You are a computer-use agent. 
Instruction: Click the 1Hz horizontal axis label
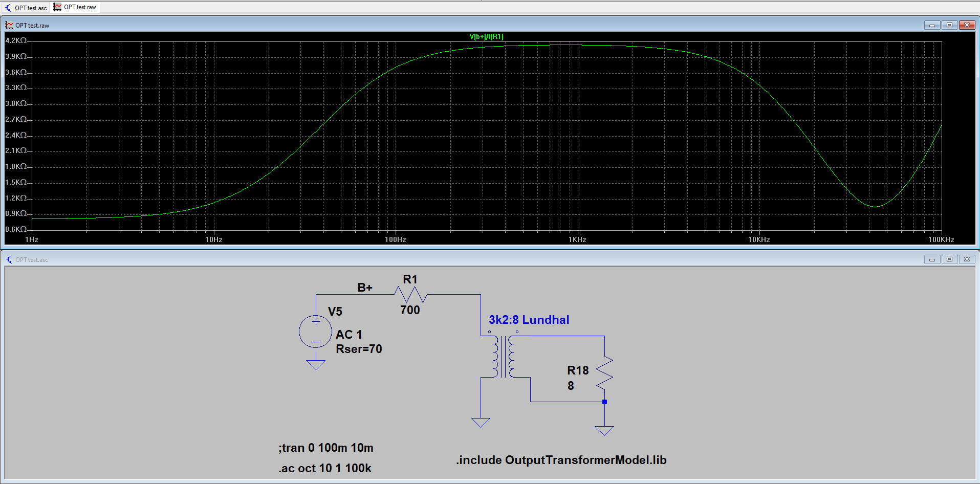(32, 239)
